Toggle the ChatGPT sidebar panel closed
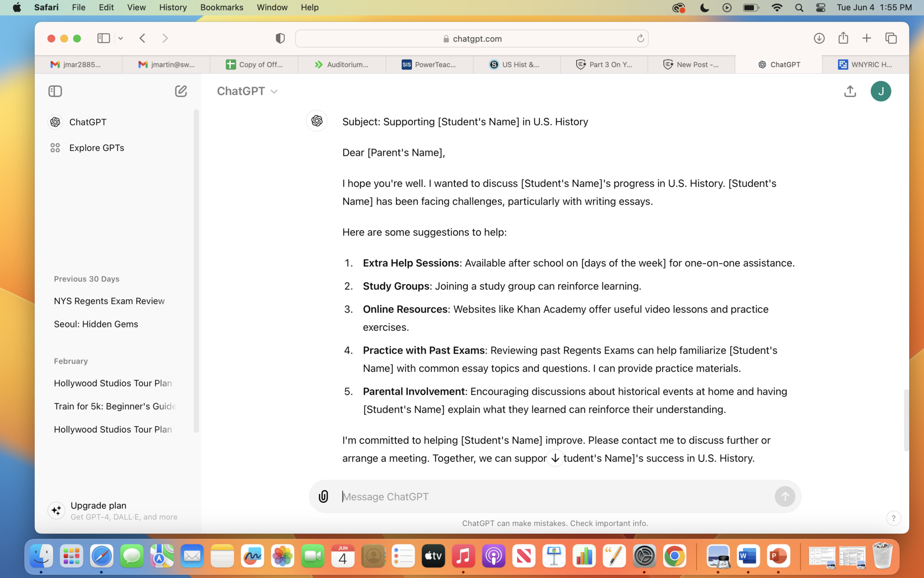The height and width of the screenshot is (578, 924). pyautogui.click(x=55, y=91)
